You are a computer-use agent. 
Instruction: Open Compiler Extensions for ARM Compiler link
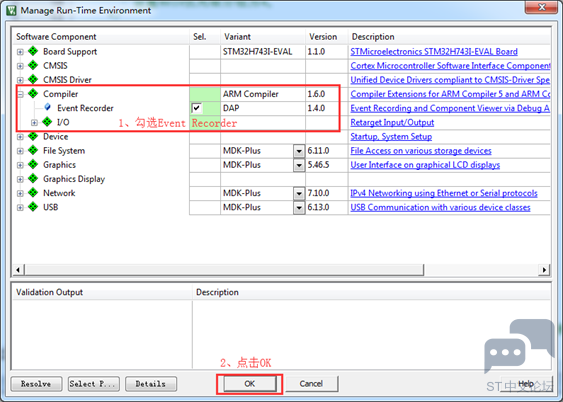point(450,94)
